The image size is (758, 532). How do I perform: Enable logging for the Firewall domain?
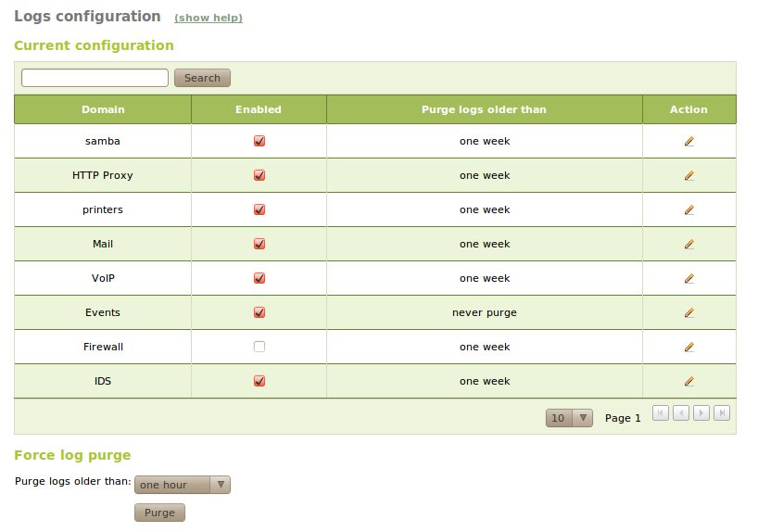pyautogui.click(x=259, y=347)
